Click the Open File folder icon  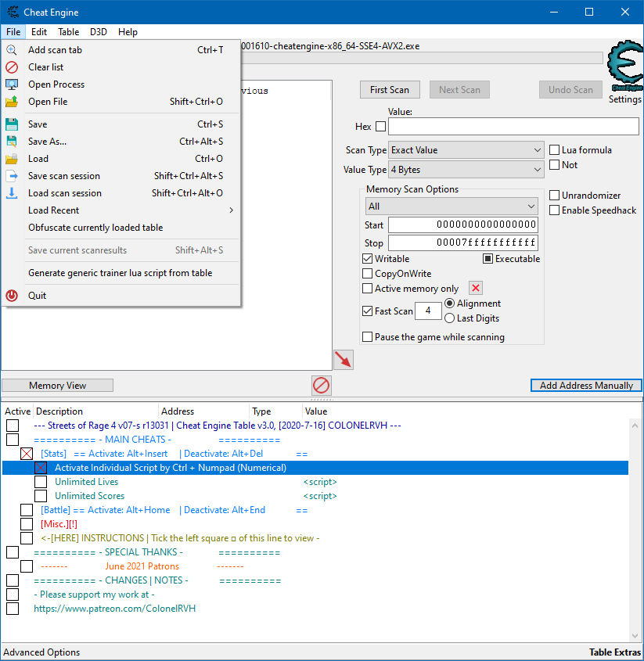12,102
